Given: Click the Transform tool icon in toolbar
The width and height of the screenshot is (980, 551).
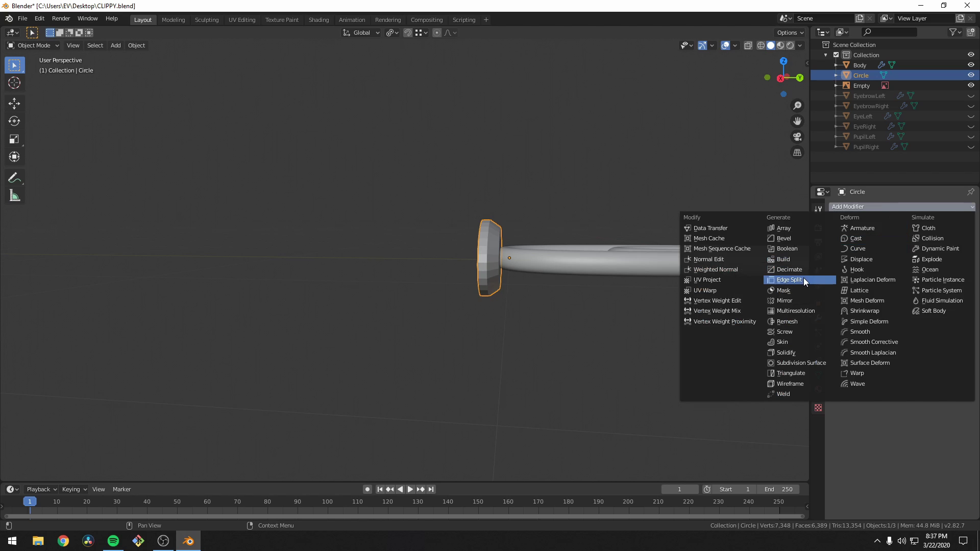Looking at the screenshot, I should point(15,156).
